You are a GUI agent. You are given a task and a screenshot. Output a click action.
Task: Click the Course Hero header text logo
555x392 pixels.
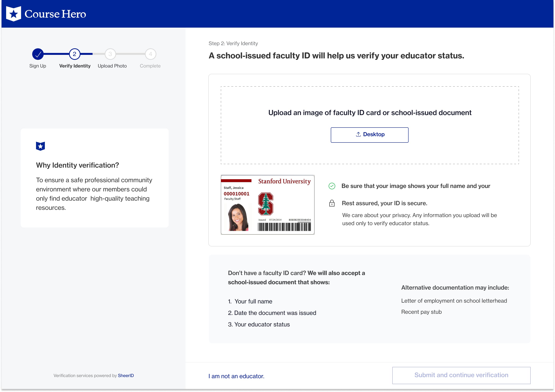point(55,14)
